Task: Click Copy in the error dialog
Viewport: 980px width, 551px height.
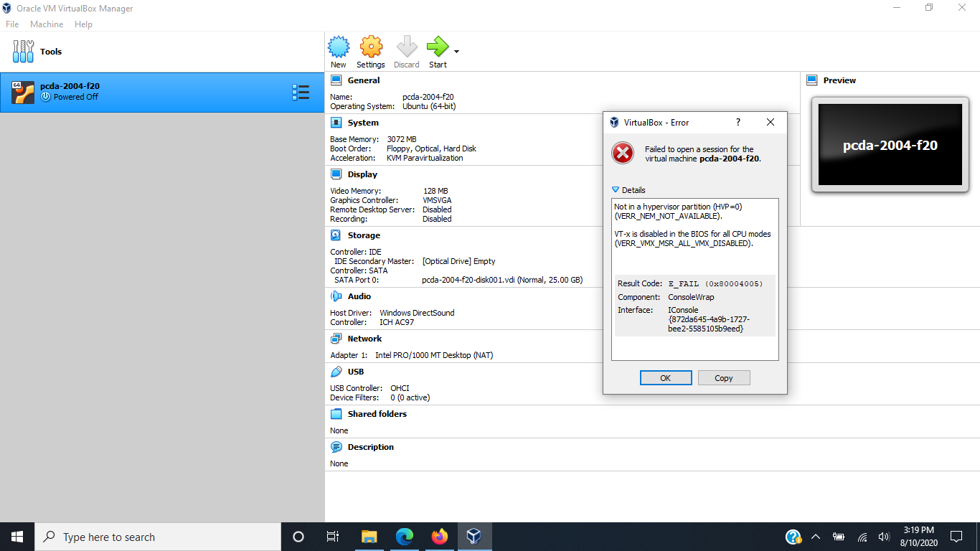Action: (724, 378)
